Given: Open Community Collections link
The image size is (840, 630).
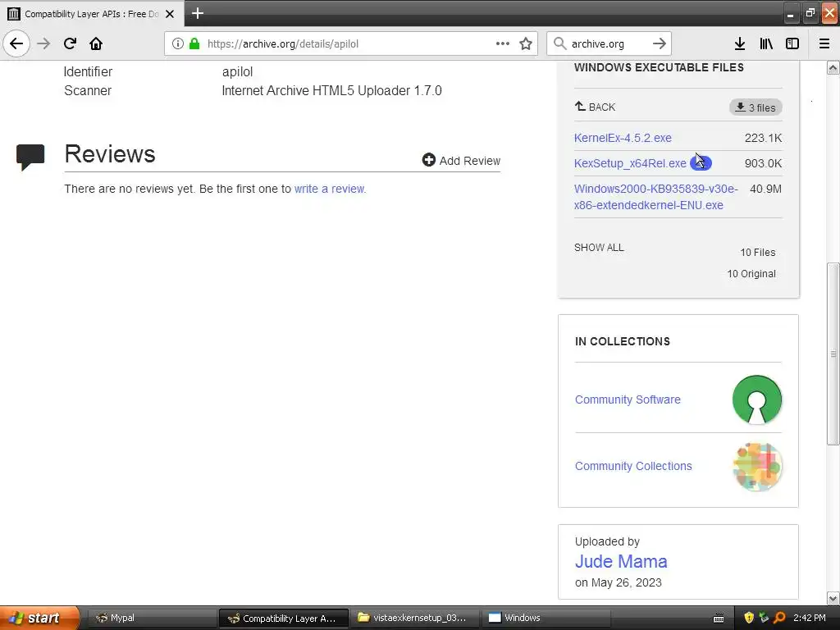Looking at the screenshot, I should (633, 466).
